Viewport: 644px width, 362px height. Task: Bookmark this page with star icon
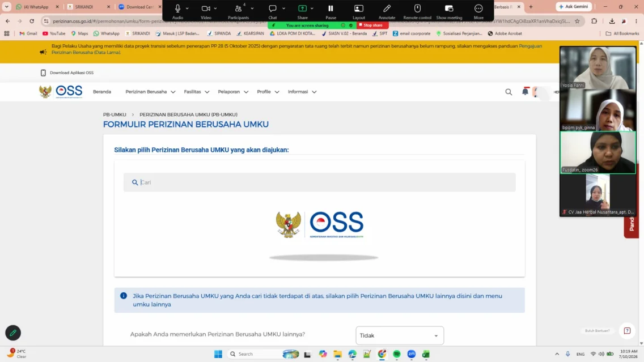577,21
